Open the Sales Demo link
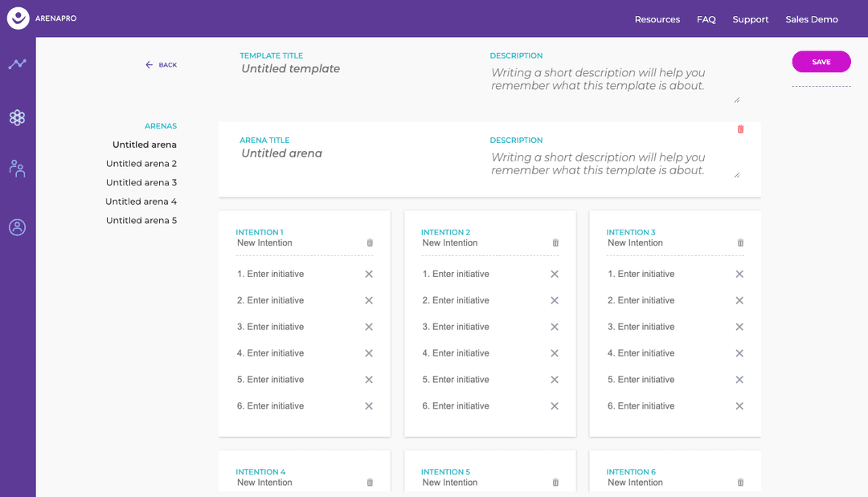Screen dimensions: 868x497 click(812, 19)
